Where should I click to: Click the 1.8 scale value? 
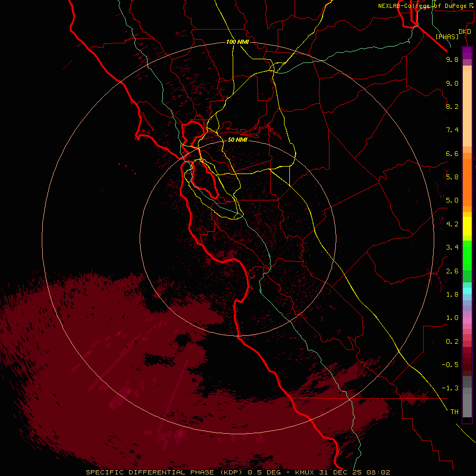[x=452, y=295]
